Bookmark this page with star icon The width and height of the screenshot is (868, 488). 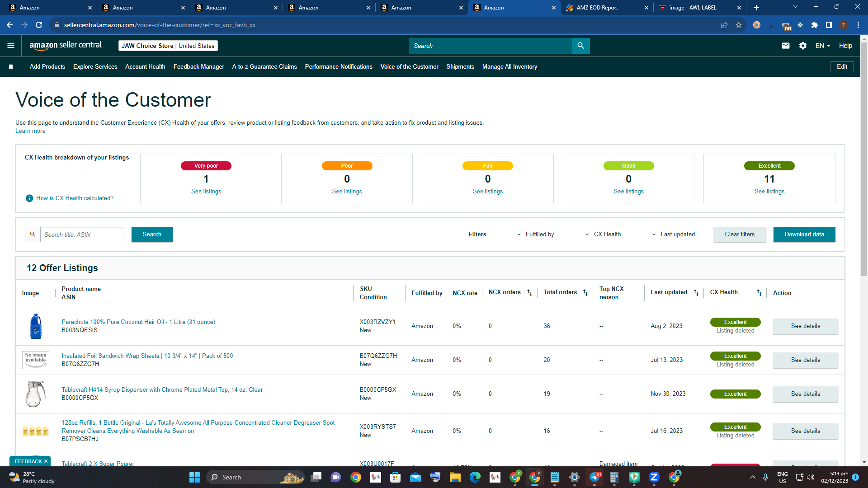(x=739, y=25)
